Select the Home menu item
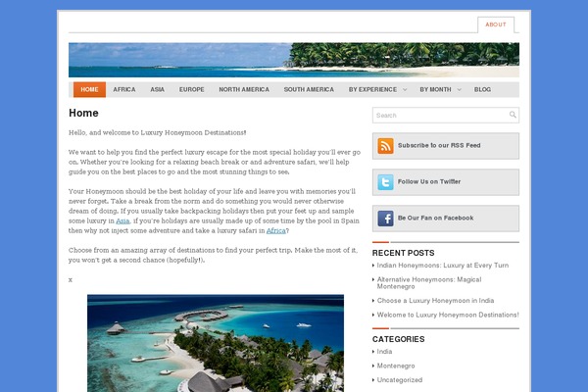The width and height of the screenshot is (588, 392). [89, 89]
